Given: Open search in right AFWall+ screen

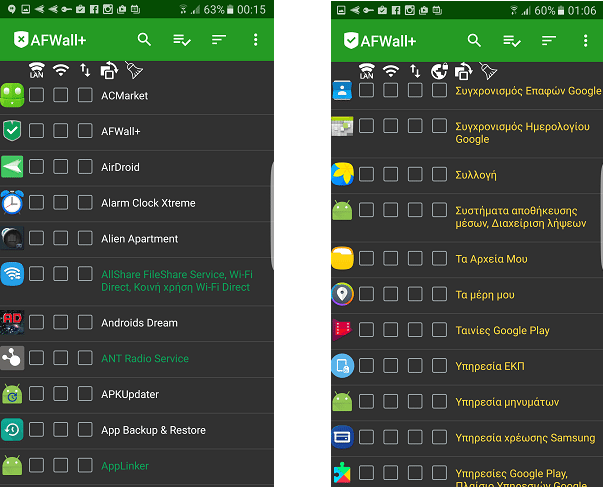Looking at the screenshot, I should (x=474, y=40).
